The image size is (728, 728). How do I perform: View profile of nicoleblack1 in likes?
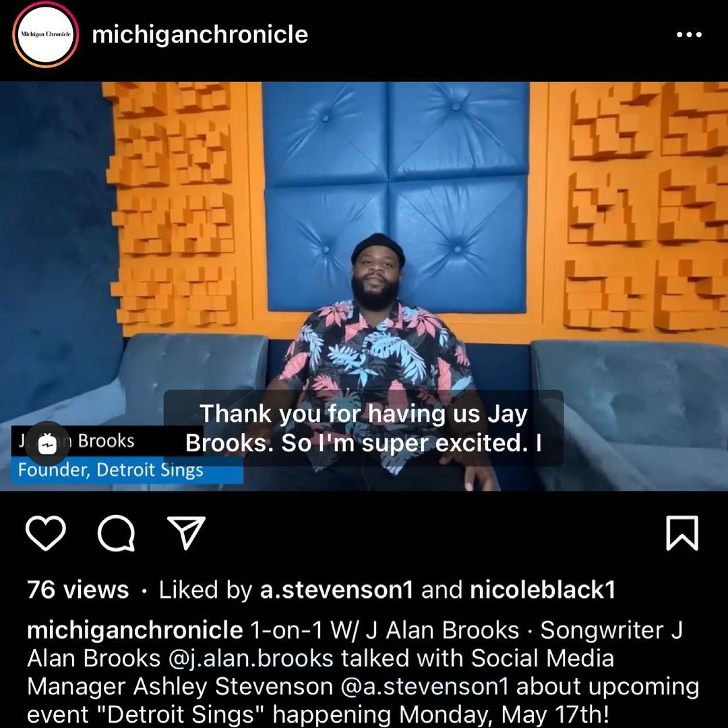(x=542, y=590)
